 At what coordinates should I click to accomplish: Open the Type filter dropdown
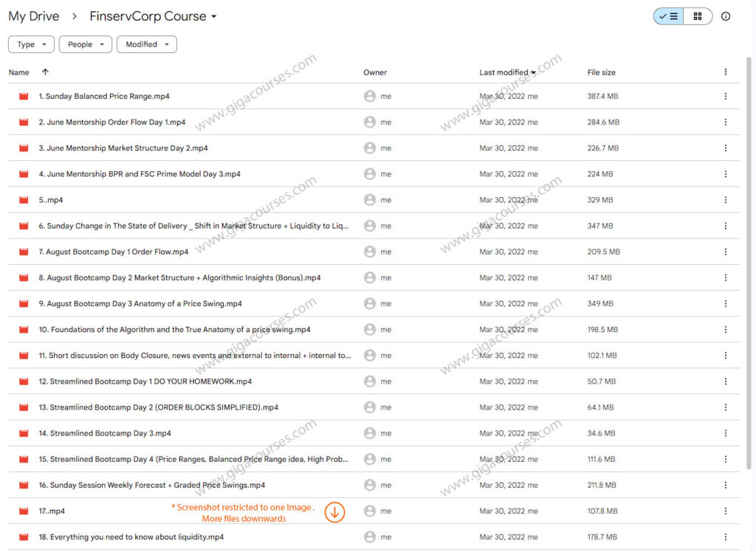[30, 44]
